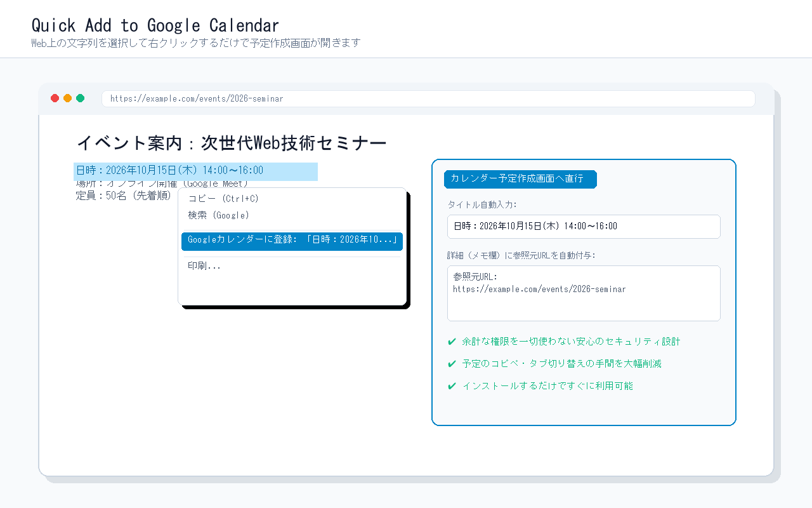Click the カレンダー予定作成画面へ直行 button
The height and width of the screenshot is (508, 812).
pyautogui.click(x=520, y=179)
